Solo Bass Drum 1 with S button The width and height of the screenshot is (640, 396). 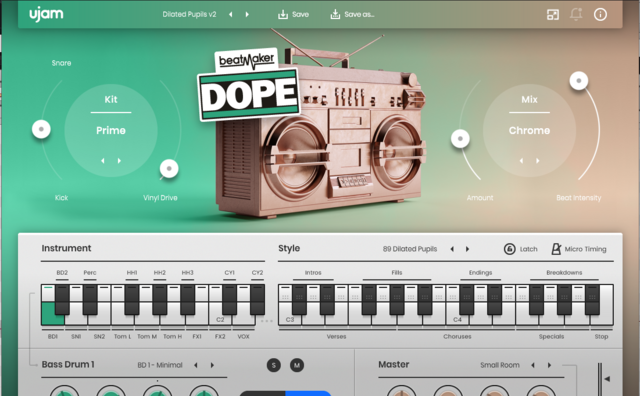pos(273,365)
